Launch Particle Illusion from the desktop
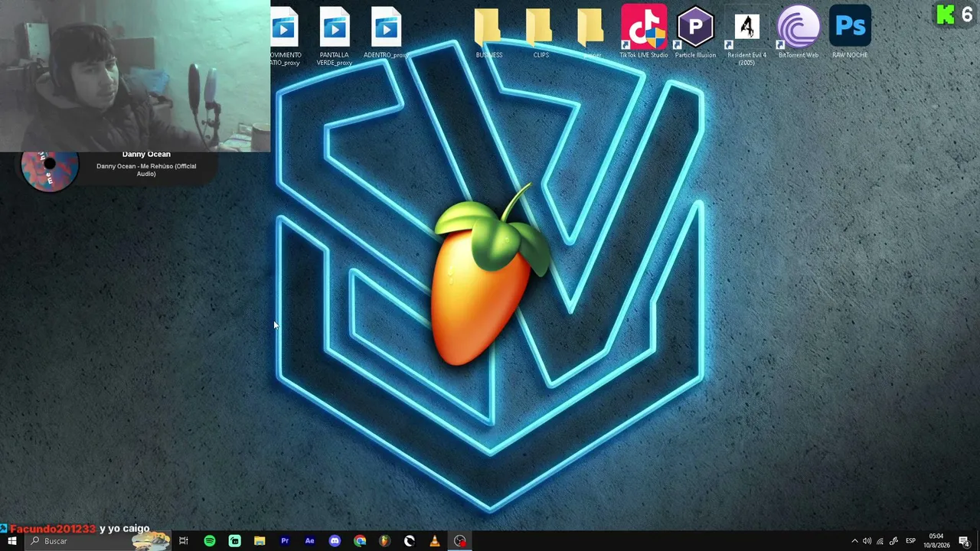980x551 pixels. click(x=695, y=31)
